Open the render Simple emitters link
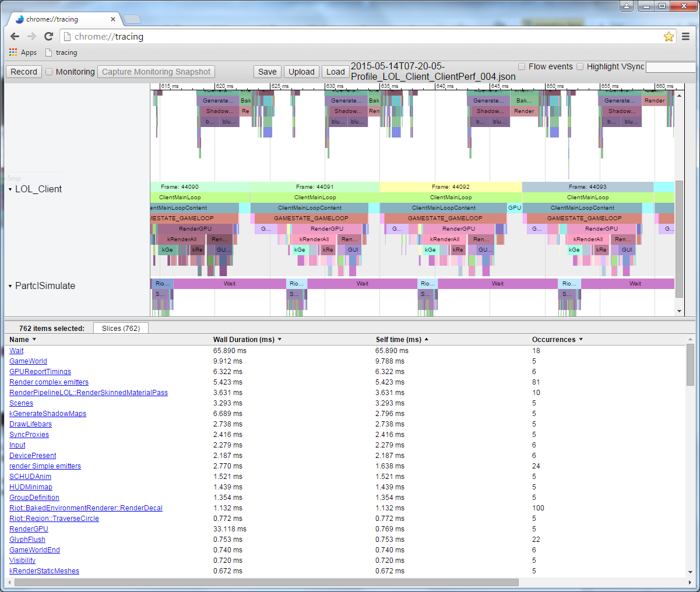The height and width of the screenshot is (592, 700). (x=45, y=466)
